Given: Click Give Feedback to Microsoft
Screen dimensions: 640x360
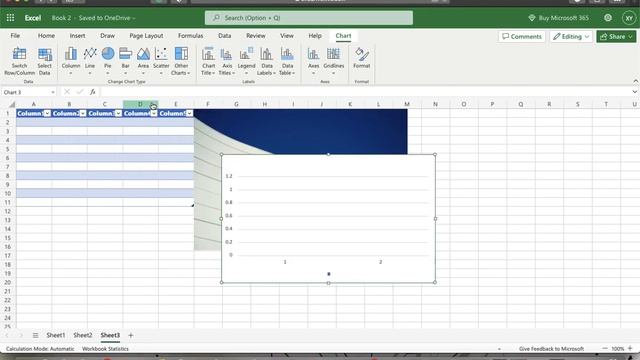Looking at the screenshot, I should click(x=551, y=349).
